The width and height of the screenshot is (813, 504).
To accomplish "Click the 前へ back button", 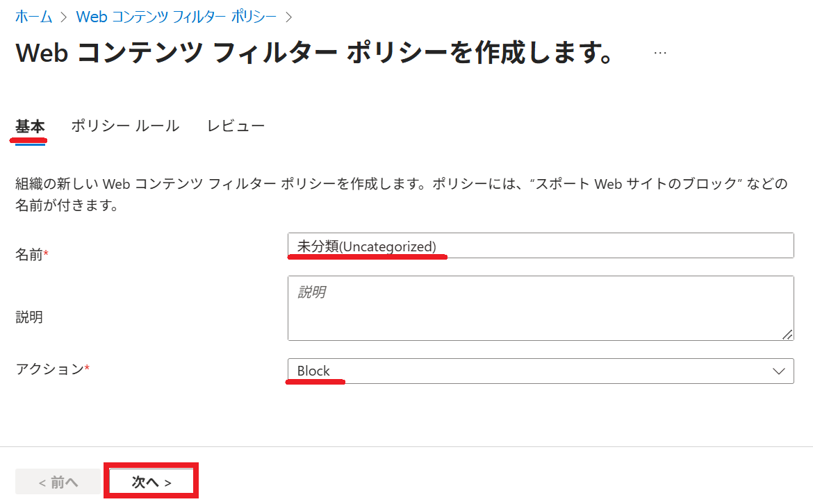I will tap(58, 482).
